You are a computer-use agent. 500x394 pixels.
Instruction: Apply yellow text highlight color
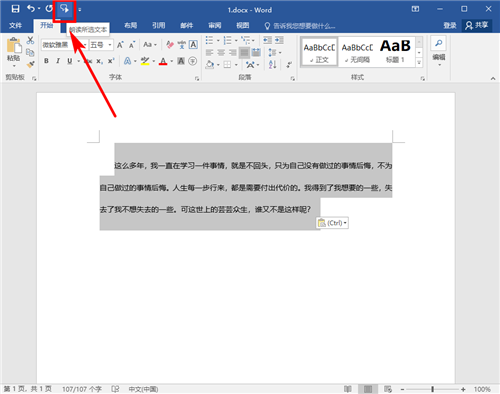pyautogui.click(x=145, y=61)
